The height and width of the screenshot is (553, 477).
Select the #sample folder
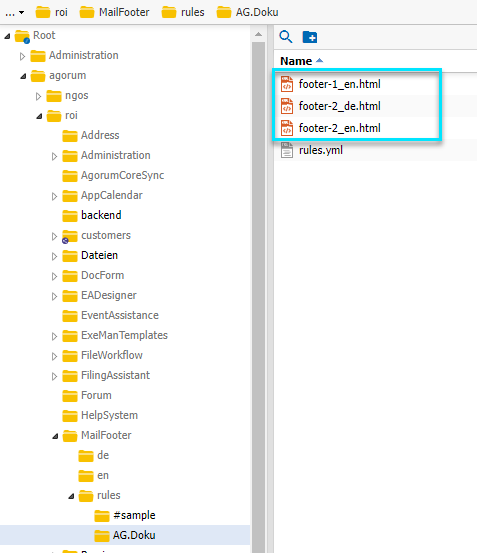click(134, 515)
